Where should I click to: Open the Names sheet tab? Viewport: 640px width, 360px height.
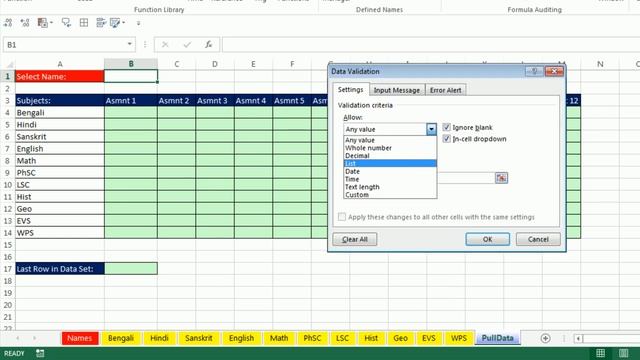pyautogui.click(x=80, y=338)
